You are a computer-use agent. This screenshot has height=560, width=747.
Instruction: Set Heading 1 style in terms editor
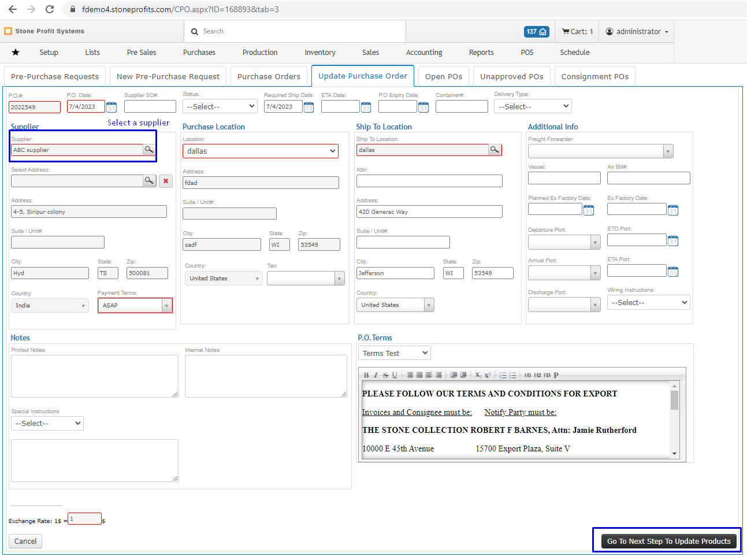(x=528, y=375)
